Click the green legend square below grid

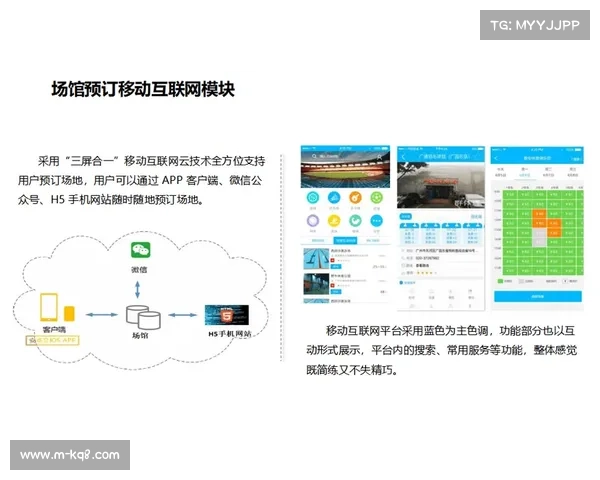coord(500,281)
